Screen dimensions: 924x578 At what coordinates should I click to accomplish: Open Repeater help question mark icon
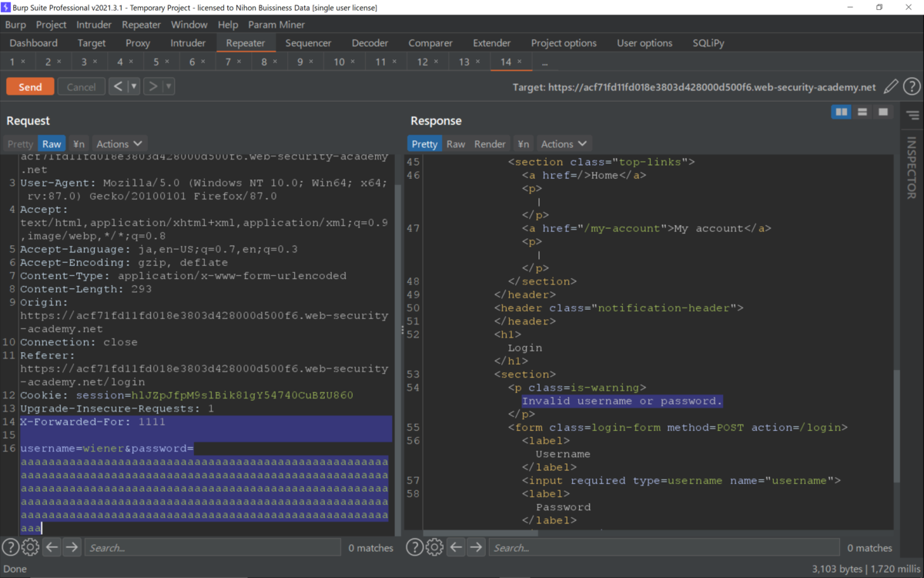pos(912,87)
